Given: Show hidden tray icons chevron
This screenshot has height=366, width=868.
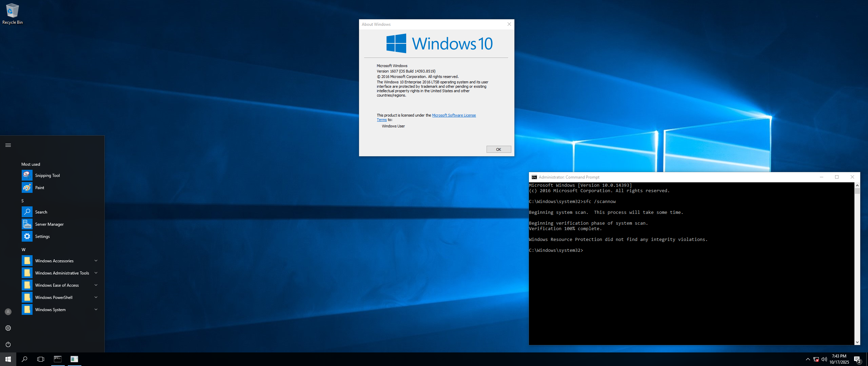Looking at the screenshot, I should 808,359.
